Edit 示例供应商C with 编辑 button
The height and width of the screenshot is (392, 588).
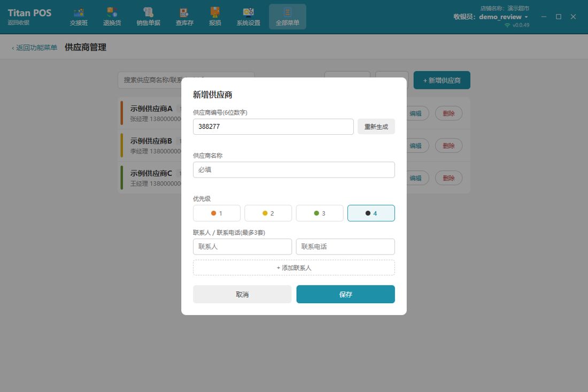pos(415,178)
